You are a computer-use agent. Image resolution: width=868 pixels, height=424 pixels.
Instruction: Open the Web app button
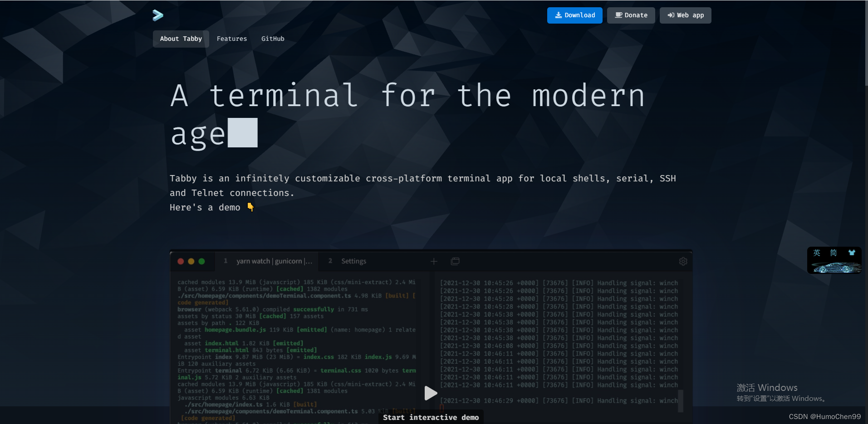pos(685,15)
